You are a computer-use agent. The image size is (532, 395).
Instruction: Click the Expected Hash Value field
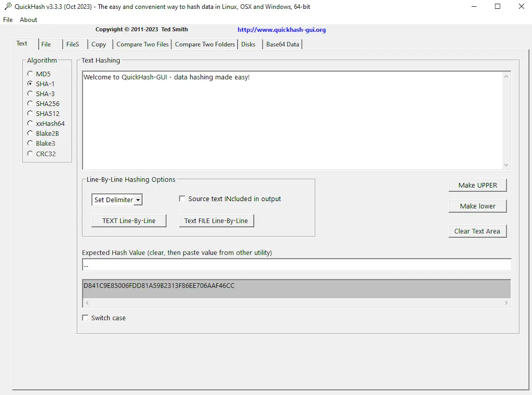coord(297,265)
